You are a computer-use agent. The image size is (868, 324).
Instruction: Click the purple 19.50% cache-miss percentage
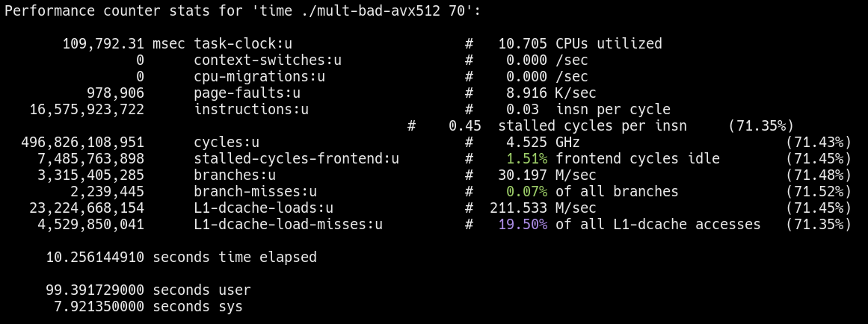[522, 225]
